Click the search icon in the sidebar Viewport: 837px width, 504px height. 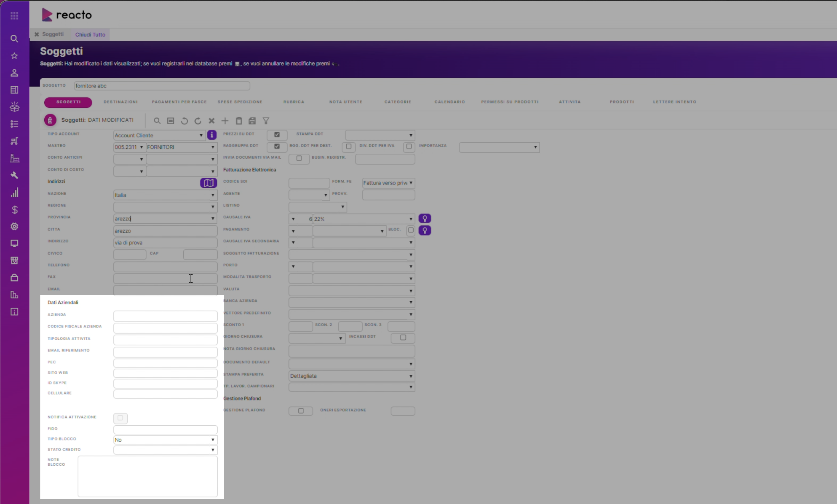pos(14,39)
